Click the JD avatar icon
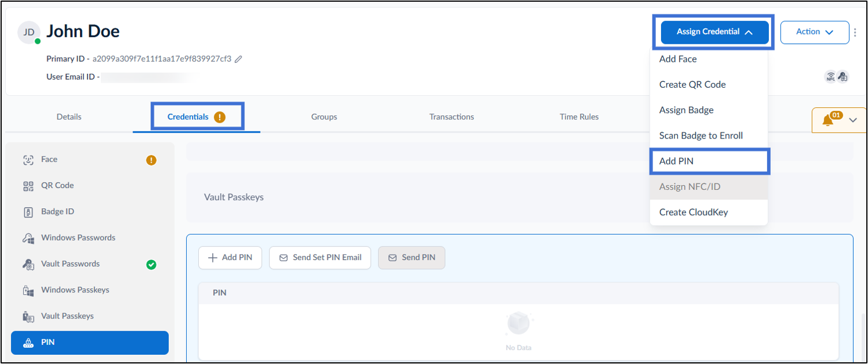868x364 pixels. [x=29, y=32]
